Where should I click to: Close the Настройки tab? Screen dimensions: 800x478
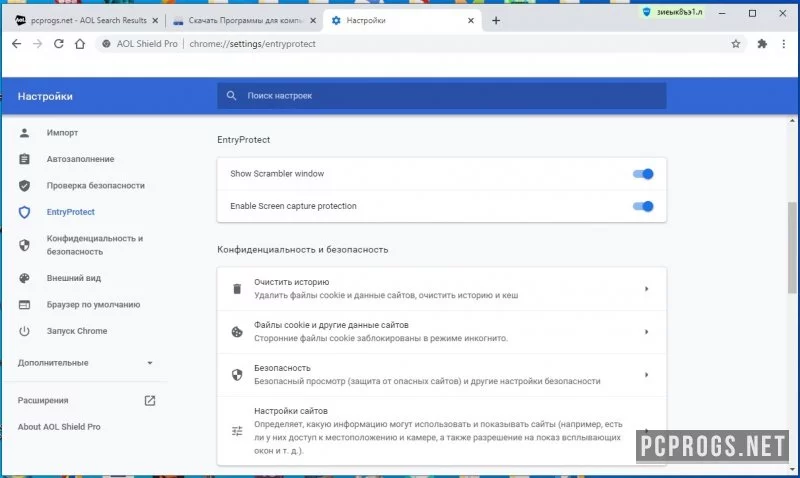click(470, 20)
